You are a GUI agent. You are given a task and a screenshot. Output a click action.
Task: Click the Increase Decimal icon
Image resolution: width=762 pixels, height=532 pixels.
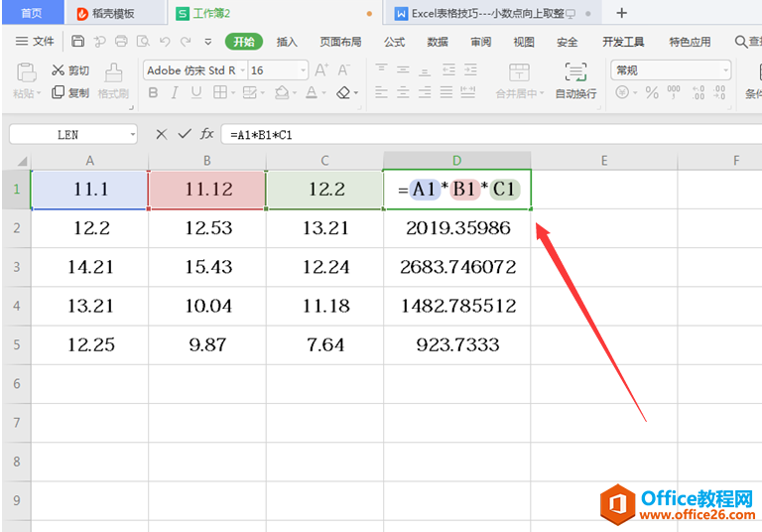click(698, 92)
